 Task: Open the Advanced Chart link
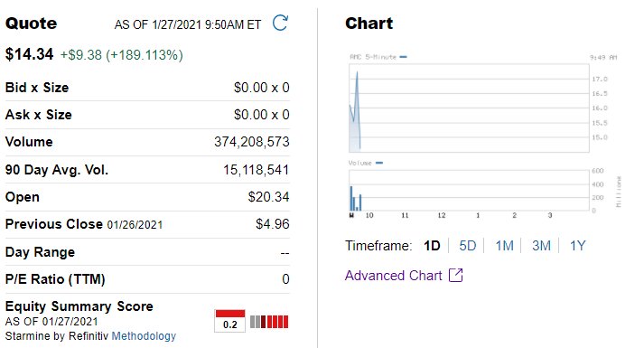pos(394,276)
